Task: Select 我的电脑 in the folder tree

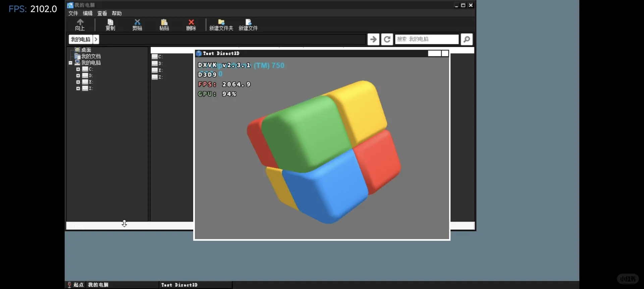Action: click(x=91, y=63)
